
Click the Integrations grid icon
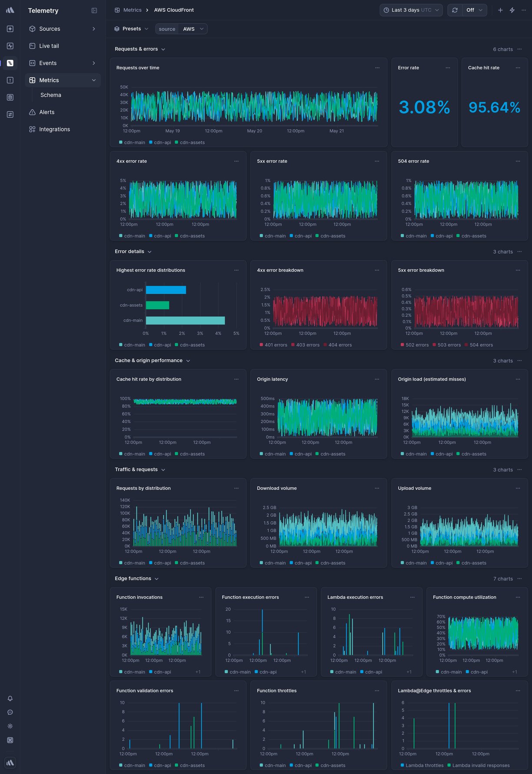32,129
